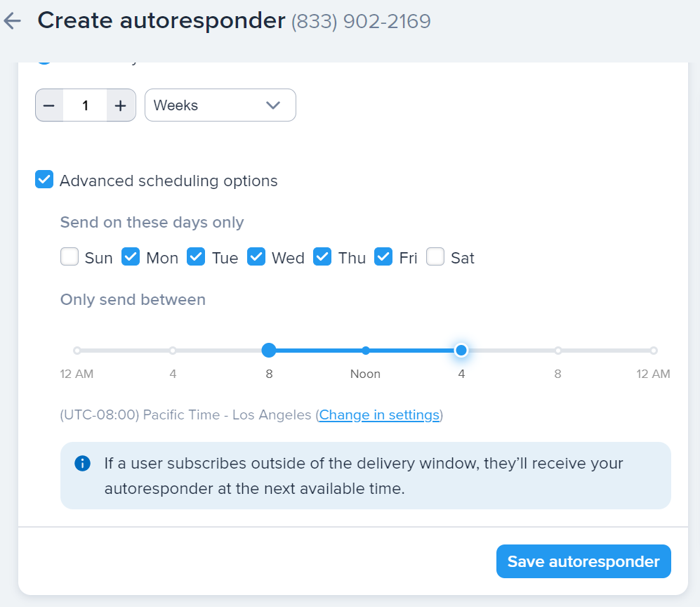Image resolution: width=700 pixels, height=607 pixels.
Task: Uncheck the Wed day checkbox
Action: 258,257
